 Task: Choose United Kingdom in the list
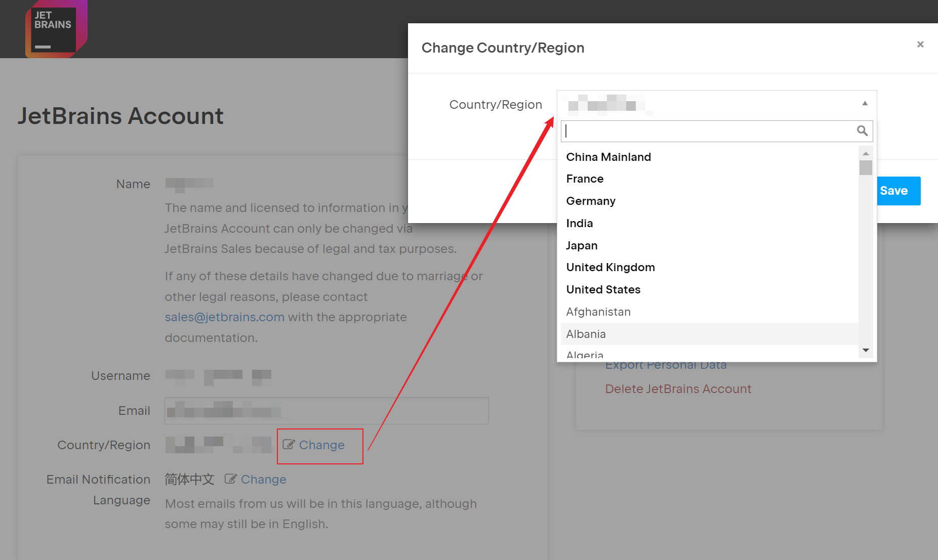point(709,268)
